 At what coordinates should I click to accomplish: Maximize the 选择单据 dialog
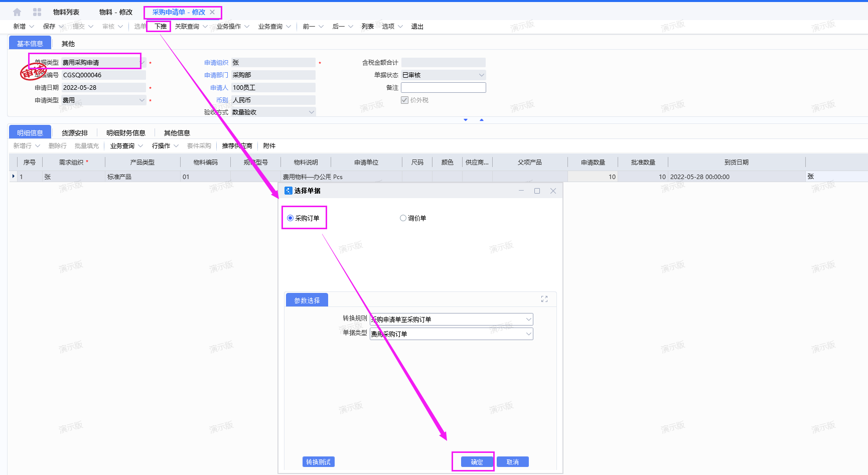click(x=537, y=191)
